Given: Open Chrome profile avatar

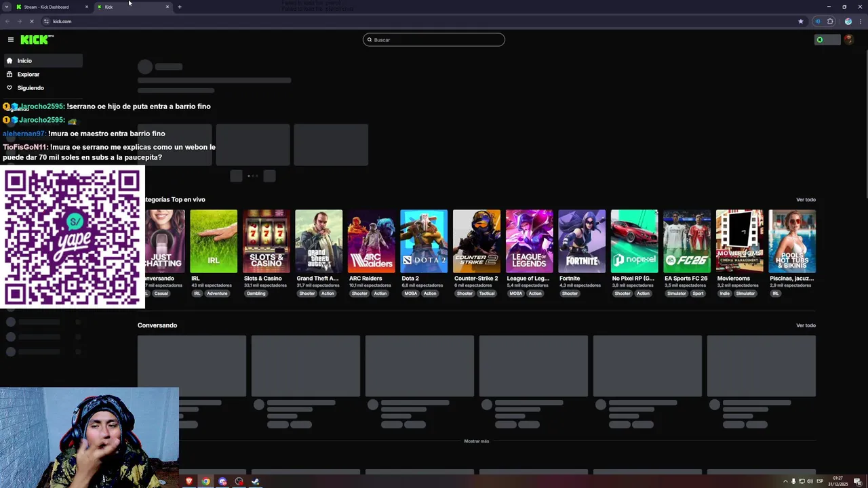Looking at the screenshot, I should pos(848,22).
